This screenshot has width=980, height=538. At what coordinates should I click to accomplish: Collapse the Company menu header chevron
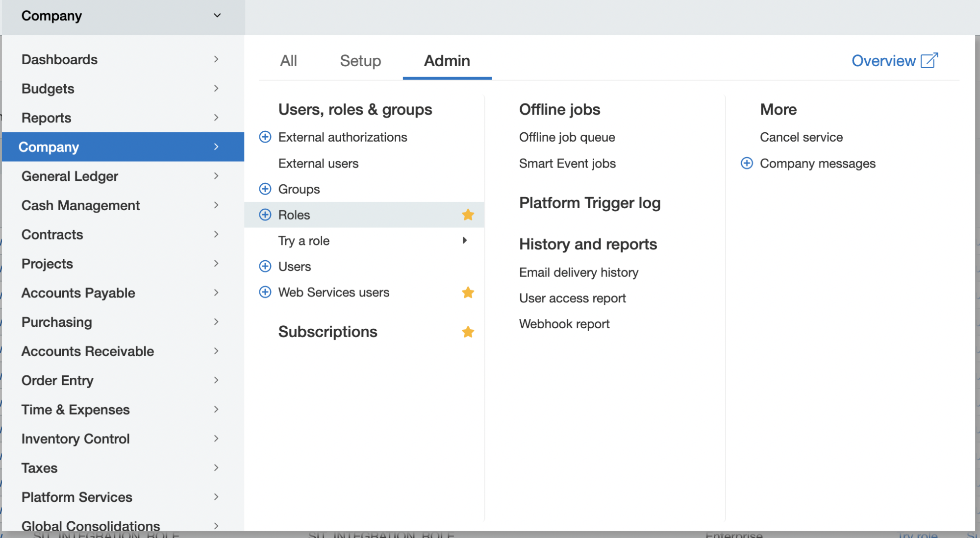point(217,15)
